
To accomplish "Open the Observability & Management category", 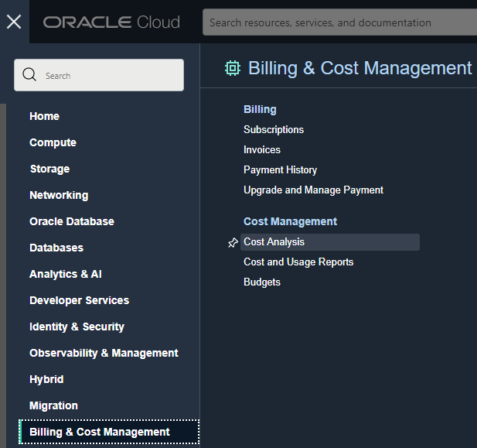I will pos(104,353).
